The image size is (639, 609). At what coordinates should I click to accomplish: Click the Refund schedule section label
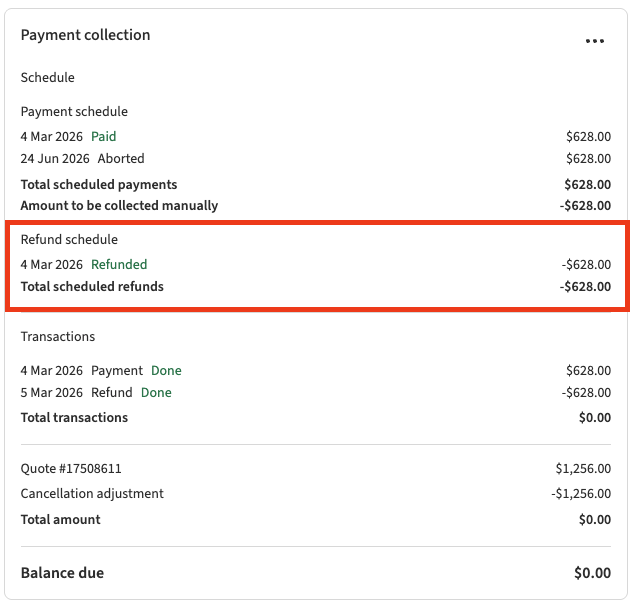point(69,240)
